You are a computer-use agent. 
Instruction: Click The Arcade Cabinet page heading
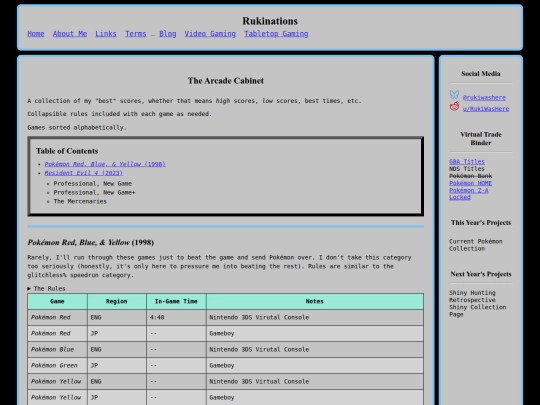(226, 81)
